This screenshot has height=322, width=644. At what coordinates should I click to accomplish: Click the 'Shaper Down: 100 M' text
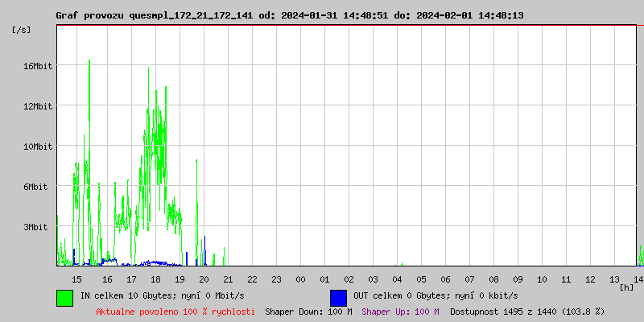coord(308,312)
